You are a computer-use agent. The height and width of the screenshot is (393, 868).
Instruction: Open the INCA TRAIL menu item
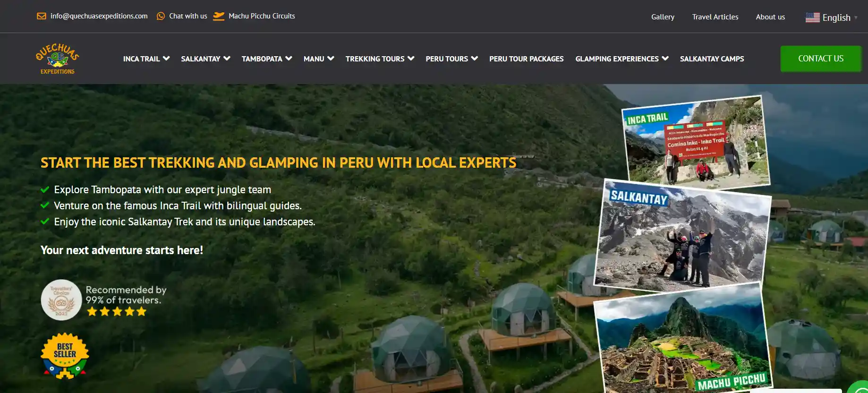pos(142,59)
